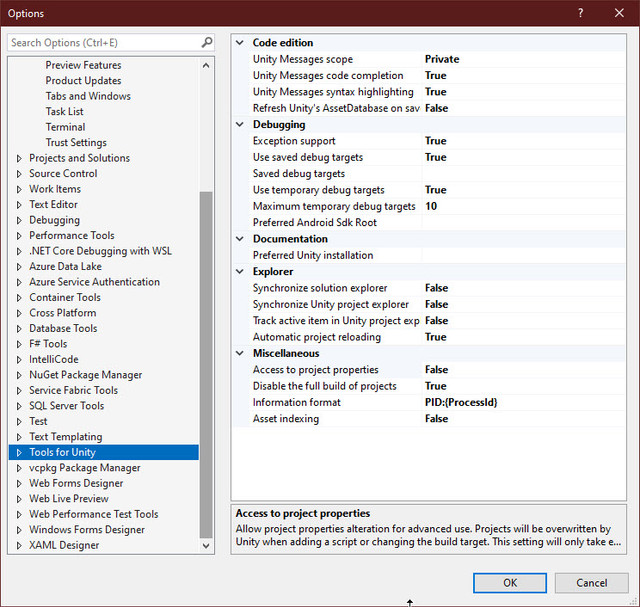This screenshot has width=640, height=607.
Task: Select Cross Platform options
Action: (x=63, y=313)
